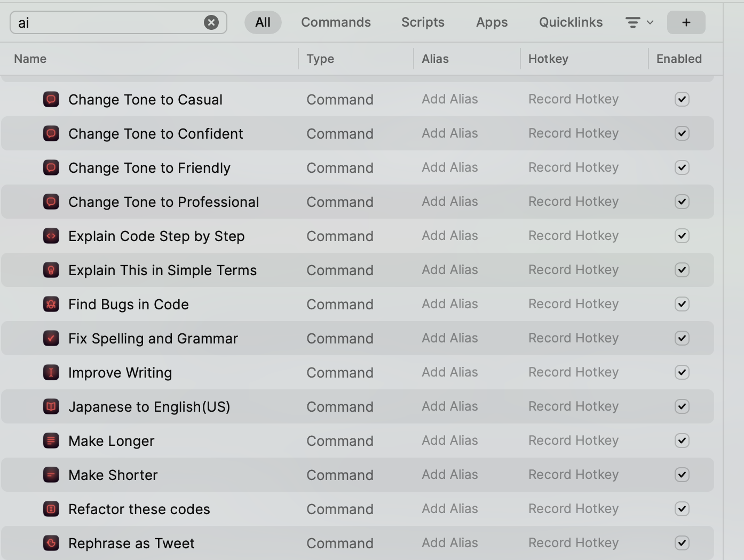Click the search field containing "ai"
This screenshot has width=744, height=560.
(x=107, y=22)
